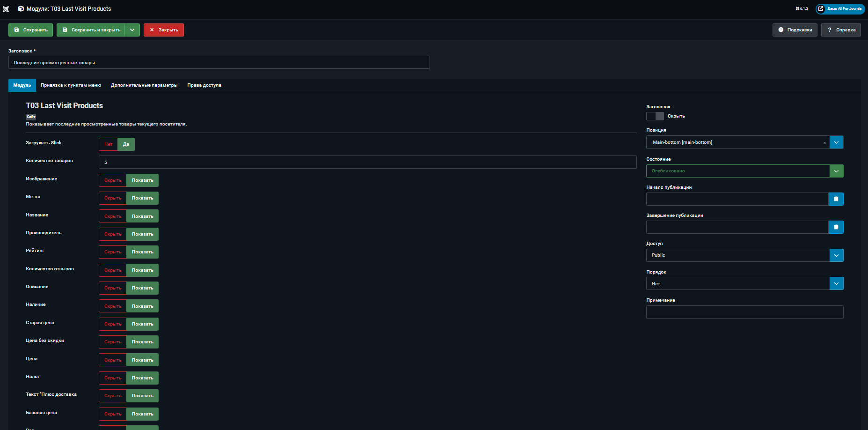Open finish publishing calendar picker
This screenshot has width=868, height=430.
(836, 227)
